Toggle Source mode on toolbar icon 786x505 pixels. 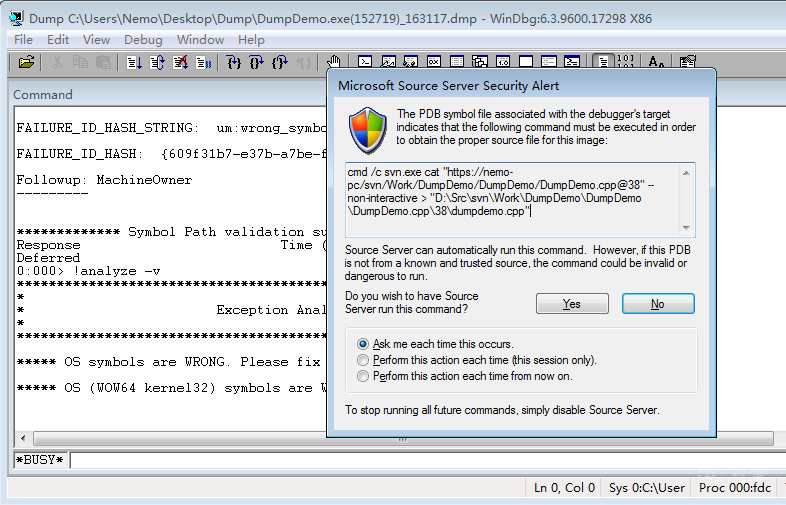pos(603,62)
